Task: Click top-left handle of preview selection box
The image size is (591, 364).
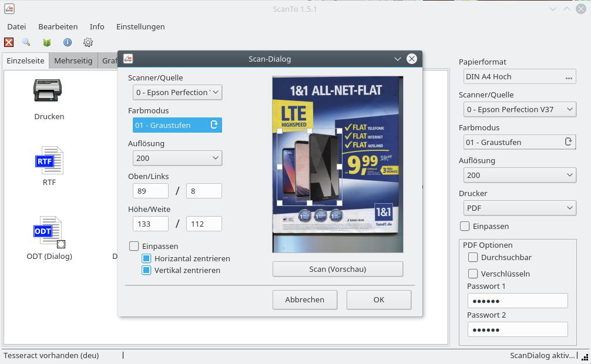Action: [x=280, y=131]
